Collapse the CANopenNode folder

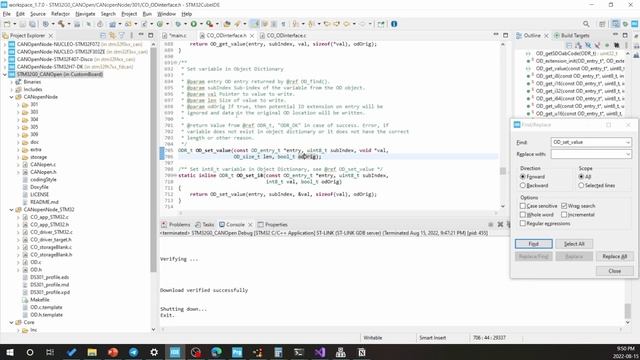(x=11, y=97)
